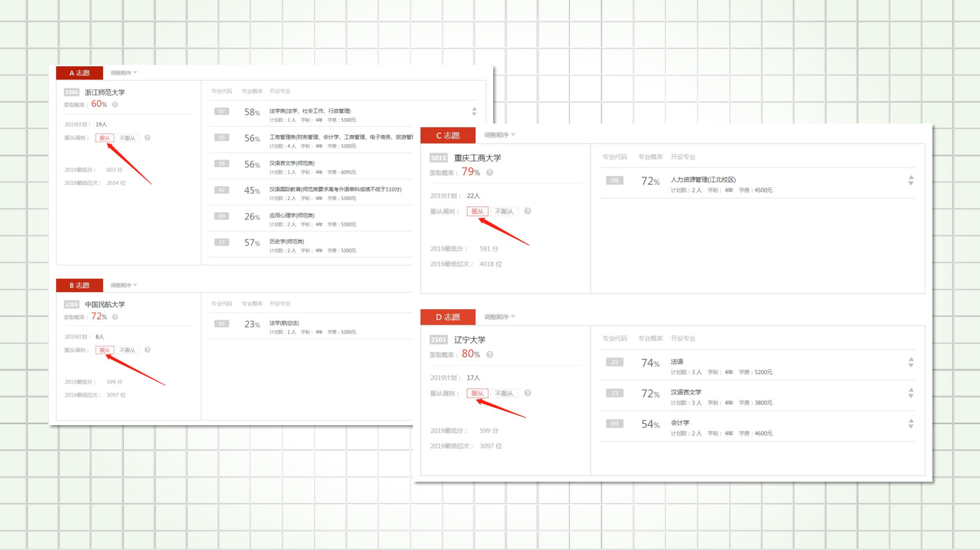Image resolution: width=980 pixels, height=550 pixels.
Task: Open 服从调剂 help icon in A志愿
Action: point(147,138)
